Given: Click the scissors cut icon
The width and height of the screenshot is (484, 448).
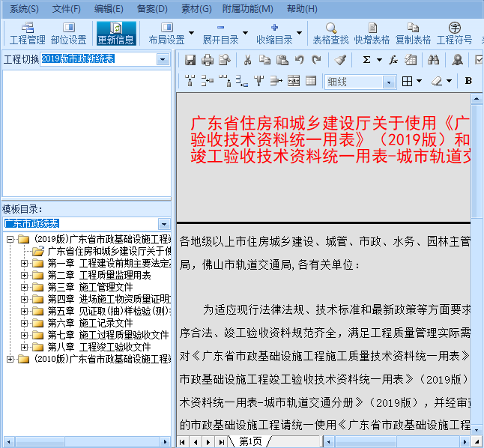Looking at the screenshot, I should (247, 60).
